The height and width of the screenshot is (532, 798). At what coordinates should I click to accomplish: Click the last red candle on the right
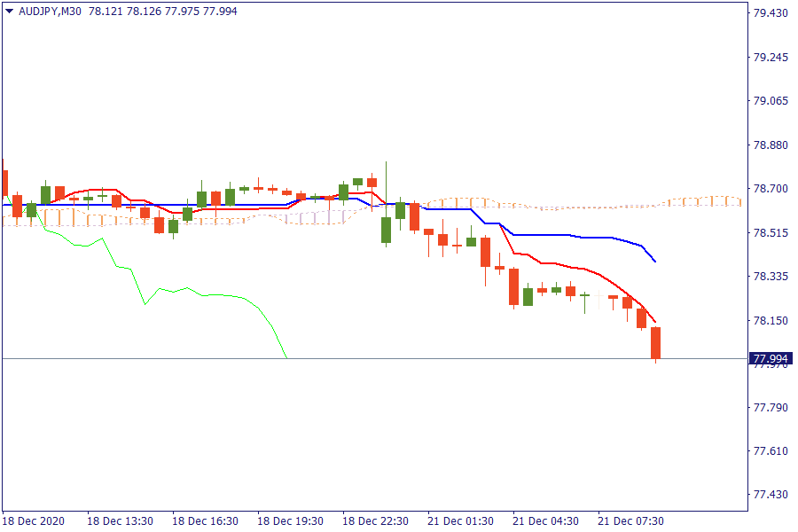point(656,342)
